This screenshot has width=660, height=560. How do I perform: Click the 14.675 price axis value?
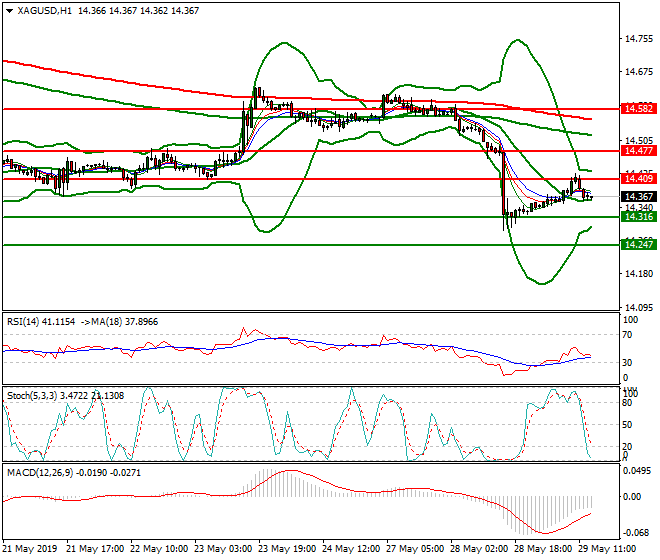[639, 72]
